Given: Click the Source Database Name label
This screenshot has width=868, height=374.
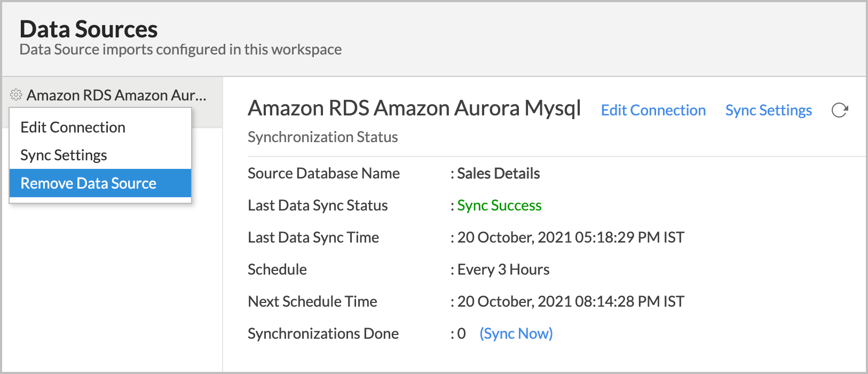Looking at the screenshot, I should (324, 173).
